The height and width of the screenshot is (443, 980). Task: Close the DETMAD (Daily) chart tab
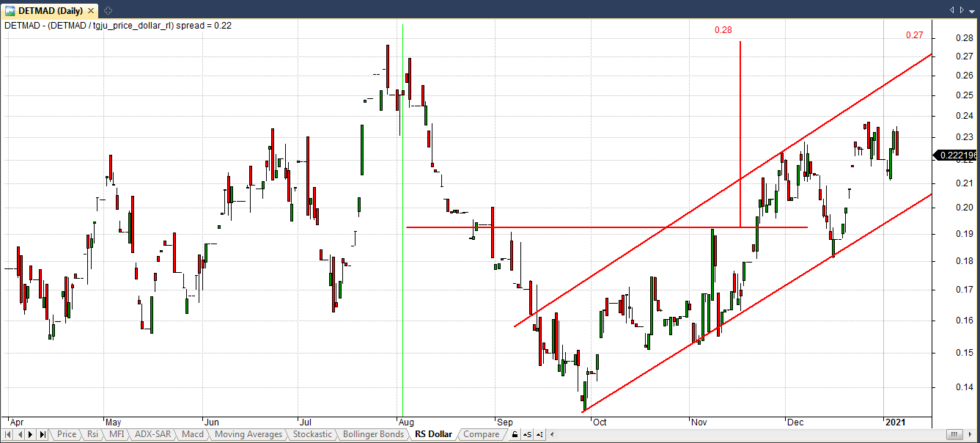92,10
